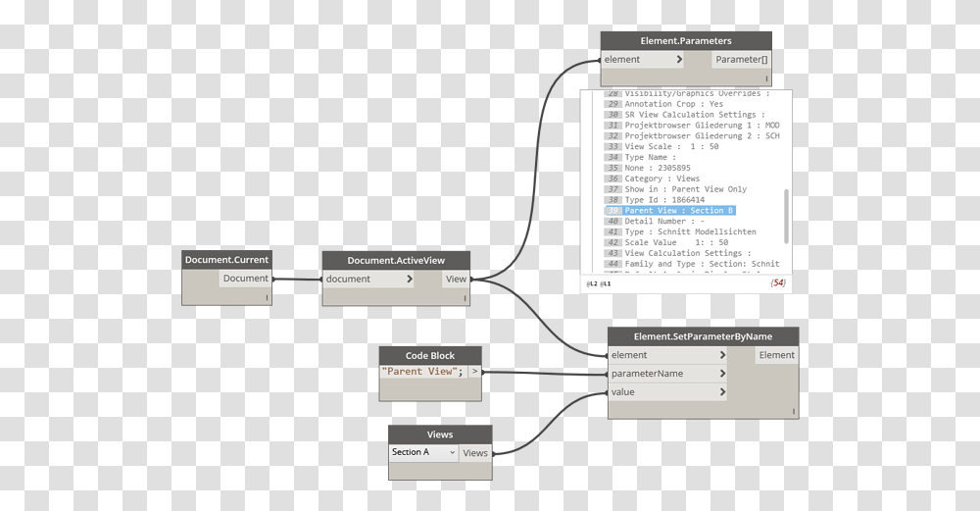Click the Element output port on SetParameterByName
This screenshot has height=511, width=980.
coord(776,355)
